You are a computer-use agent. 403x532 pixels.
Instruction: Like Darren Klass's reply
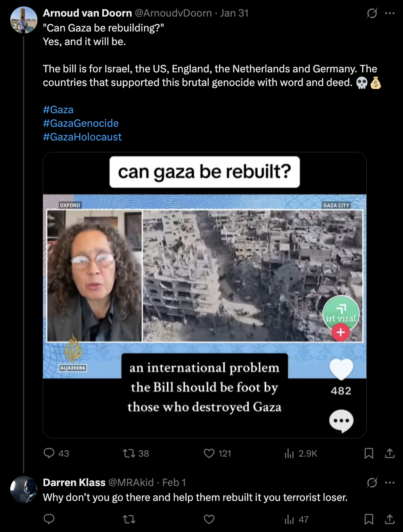tap(209, 519)
